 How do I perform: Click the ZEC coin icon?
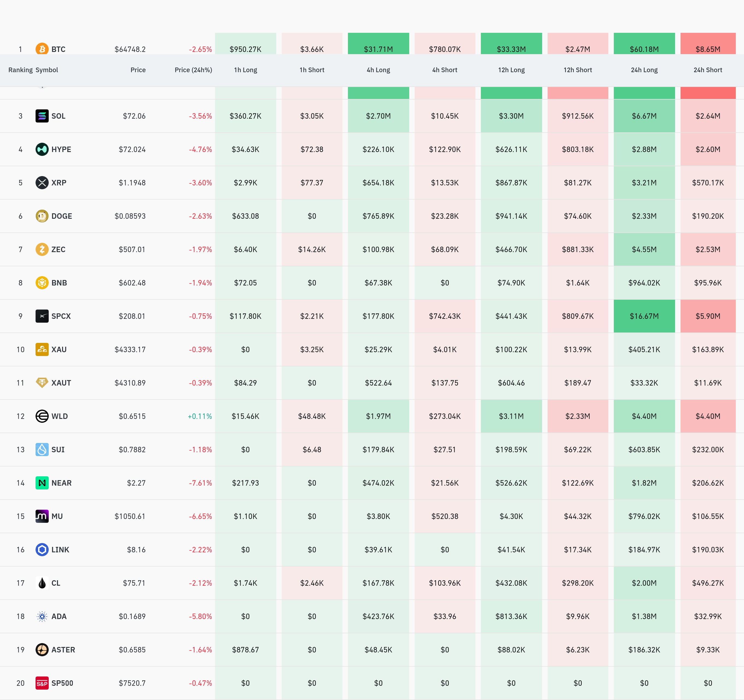pos(42,249)
